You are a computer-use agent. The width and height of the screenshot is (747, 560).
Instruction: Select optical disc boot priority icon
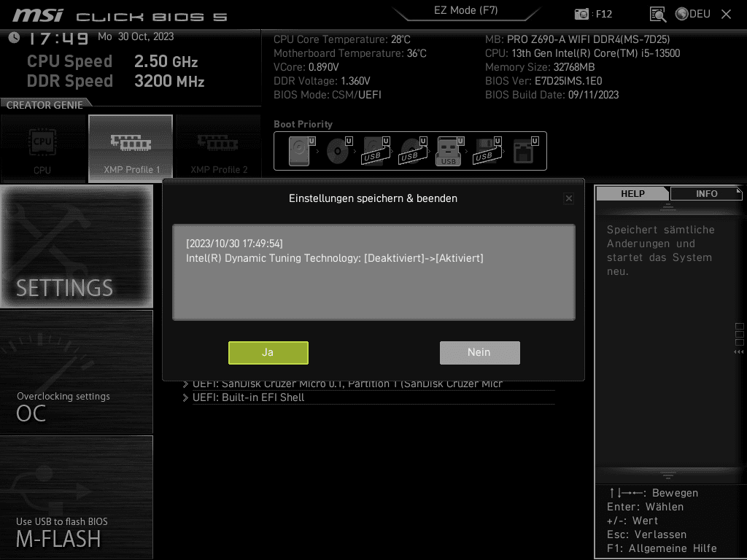(x=339, y=151)
